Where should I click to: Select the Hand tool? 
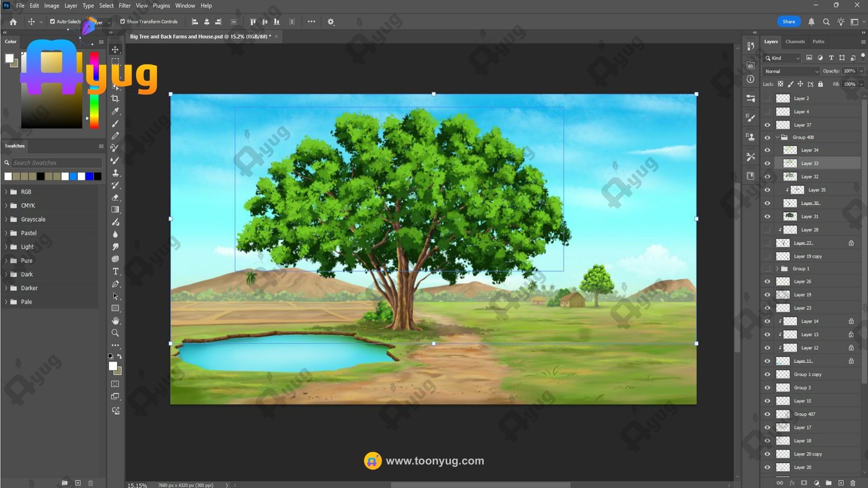pyautogui.click(x=115, y=320)
